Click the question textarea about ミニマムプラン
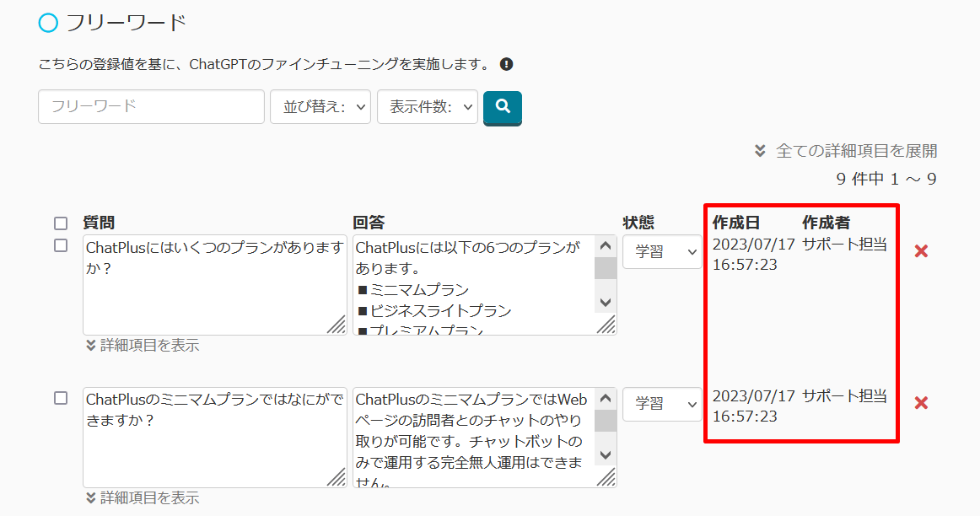The width and height of the screenshot is (980, 516). 215,438
